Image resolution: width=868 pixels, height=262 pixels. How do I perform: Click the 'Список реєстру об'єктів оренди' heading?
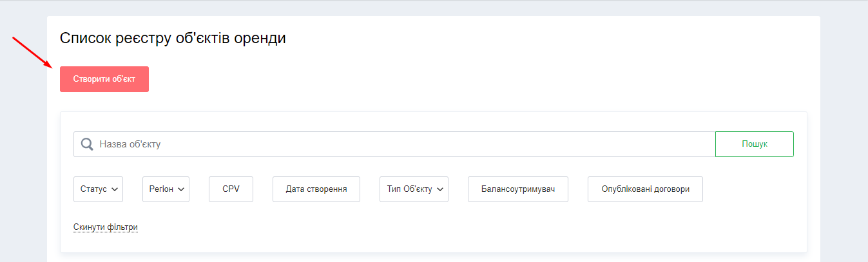[x=173, y=39]
